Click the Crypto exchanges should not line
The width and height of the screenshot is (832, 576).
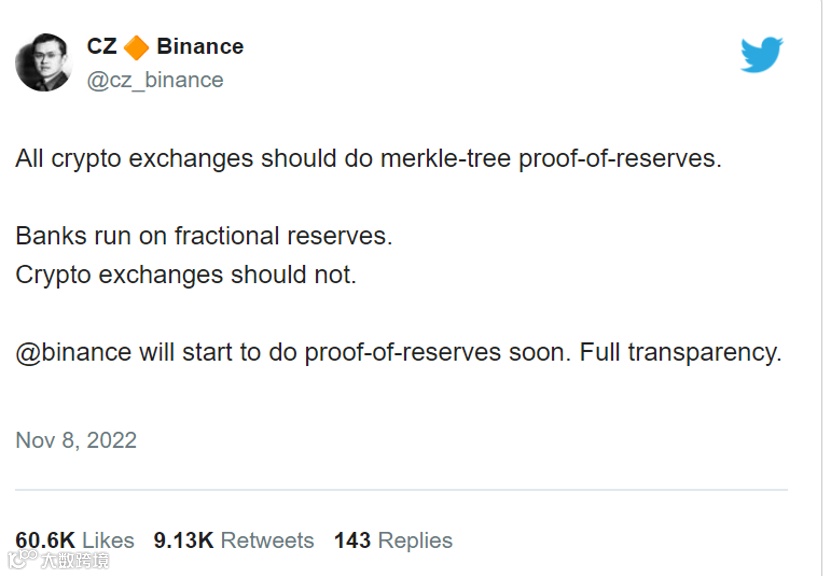186,274
